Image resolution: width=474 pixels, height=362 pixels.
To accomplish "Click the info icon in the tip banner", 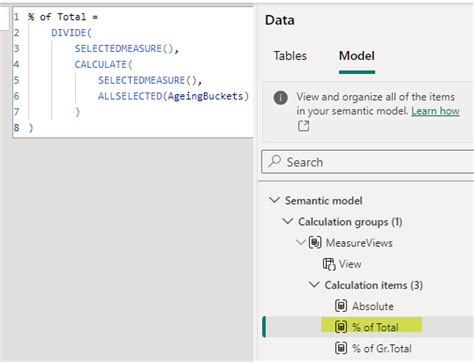I will [x=281, y=98].
